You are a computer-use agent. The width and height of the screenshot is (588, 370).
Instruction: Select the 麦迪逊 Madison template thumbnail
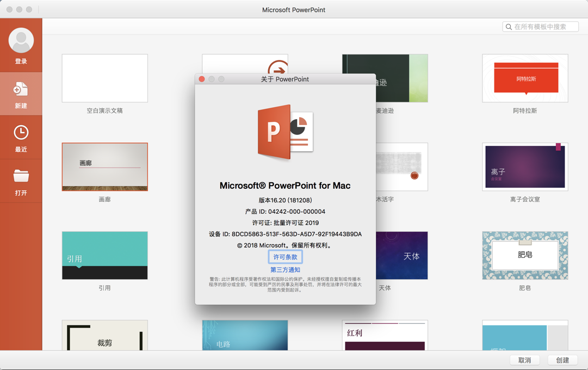pos(401,78)
